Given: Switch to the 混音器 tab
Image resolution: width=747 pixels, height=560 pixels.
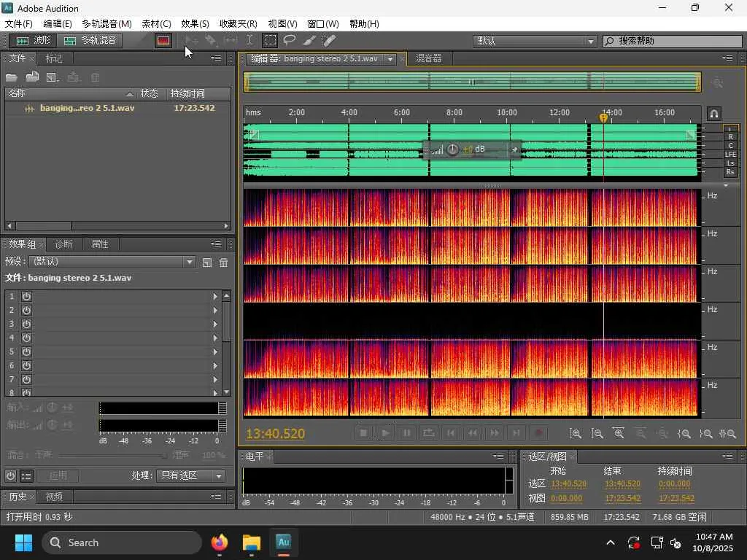Looking at the screenshot, I should [429, 58].
